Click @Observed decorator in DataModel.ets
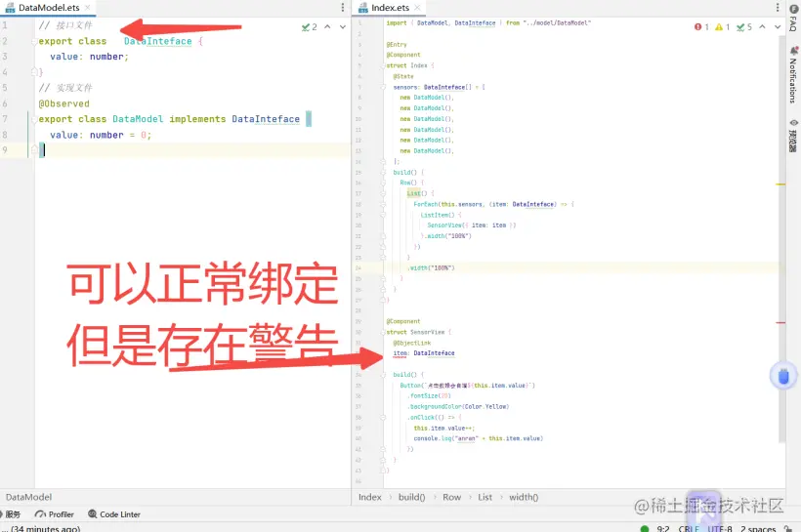This screenshot has width=801, height=532. pyautogui.click(x=63, y=103)
